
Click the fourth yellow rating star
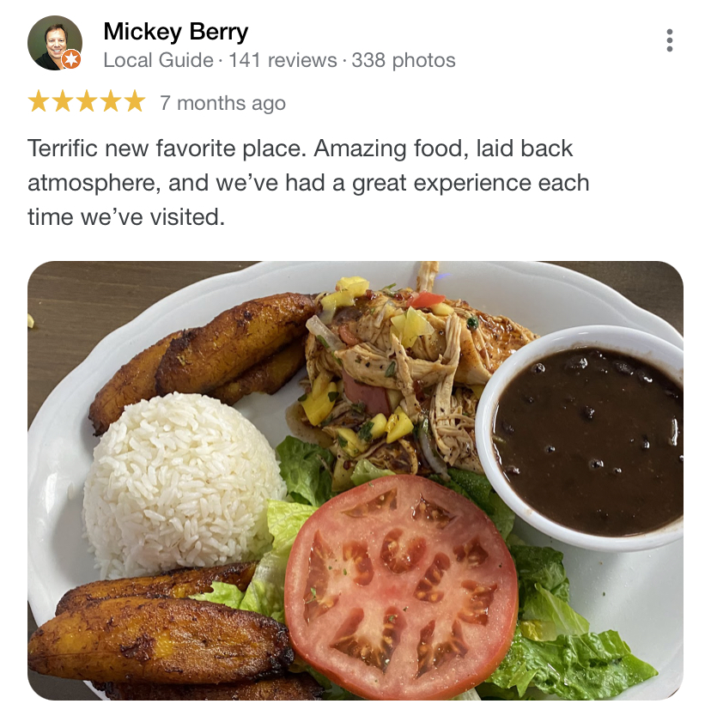pos(111,101)
